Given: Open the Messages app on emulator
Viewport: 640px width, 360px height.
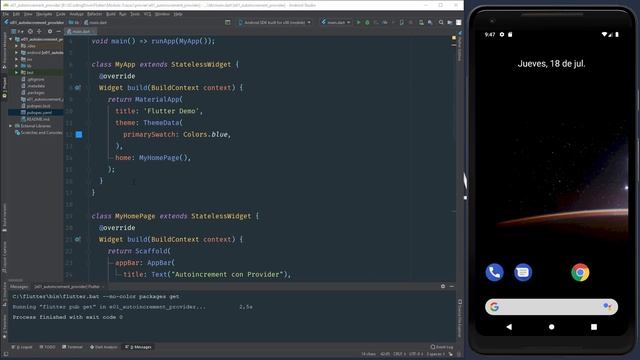Looking at the screenshot, I should click(x=523, y=272).
